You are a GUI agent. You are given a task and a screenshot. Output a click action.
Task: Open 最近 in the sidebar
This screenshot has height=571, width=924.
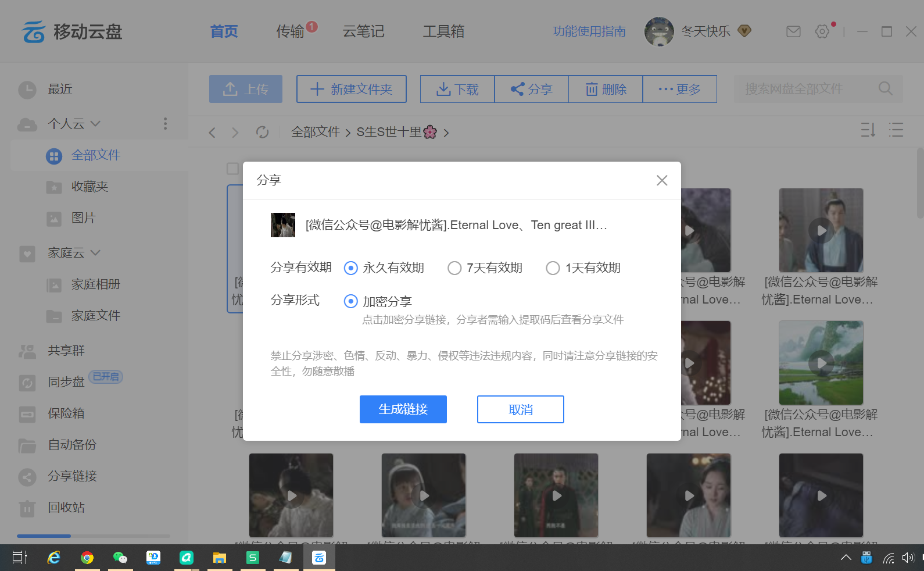60,89
